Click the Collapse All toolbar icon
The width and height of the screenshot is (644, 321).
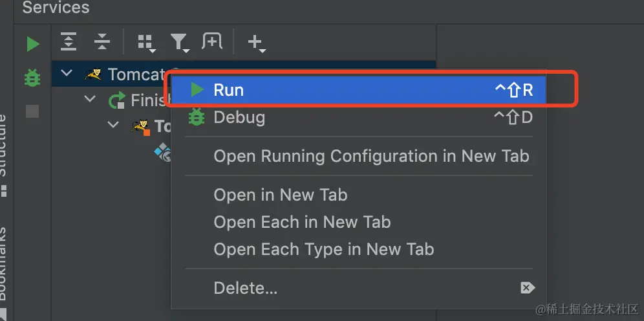pyautogui.click(x=102, y=42)
